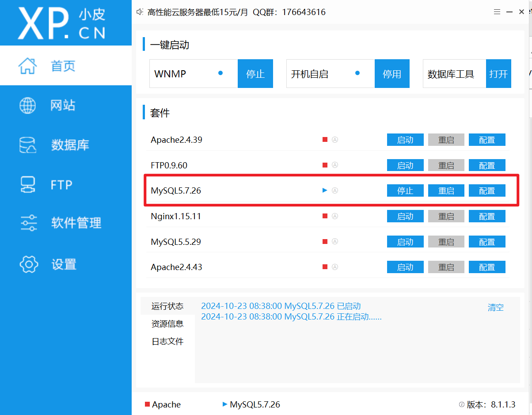The width and height of the screenshot is (532, 415).
Task: Click greyed 重启 for FTP0.9.60
Action: coord(446,165)
